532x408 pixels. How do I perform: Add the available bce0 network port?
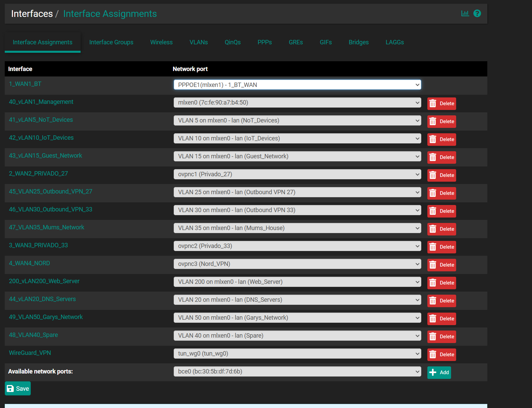(439, 372)
